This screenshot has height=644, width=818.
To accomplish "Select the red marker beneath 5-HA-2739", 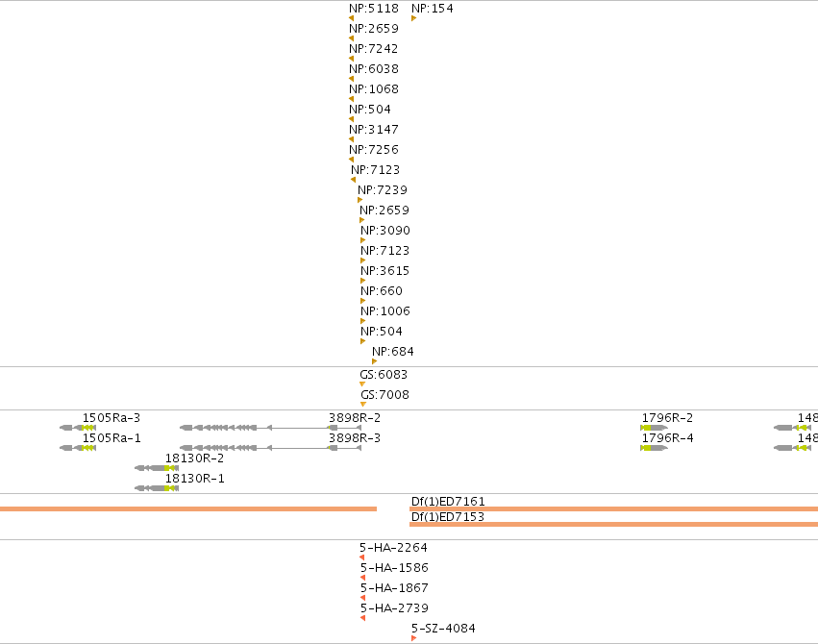I will [363, 618].
